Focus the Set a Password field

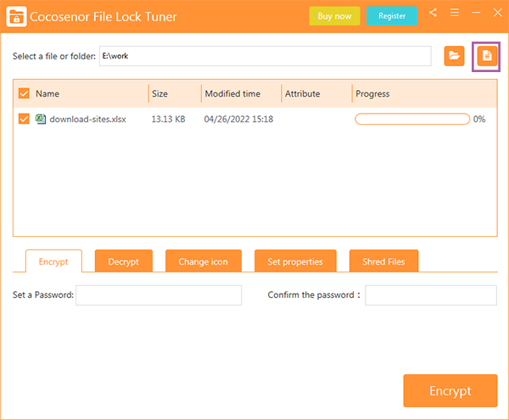[159, 295]
